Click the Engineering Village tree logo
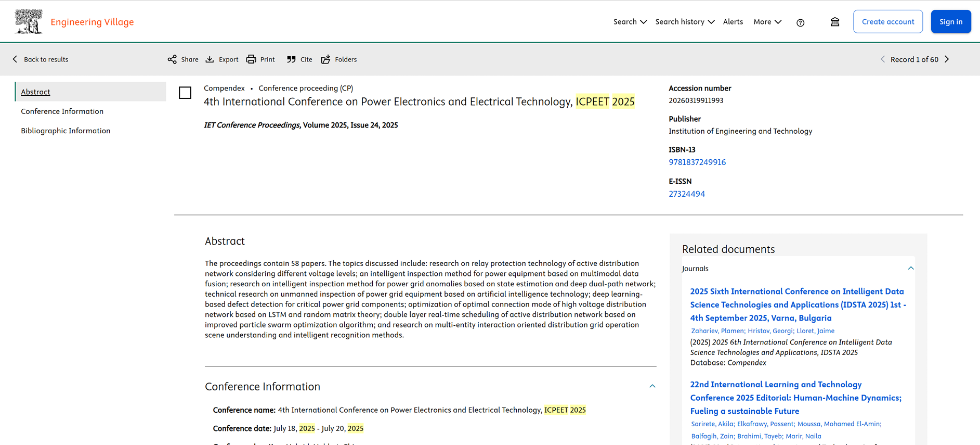 coord(29,22)
